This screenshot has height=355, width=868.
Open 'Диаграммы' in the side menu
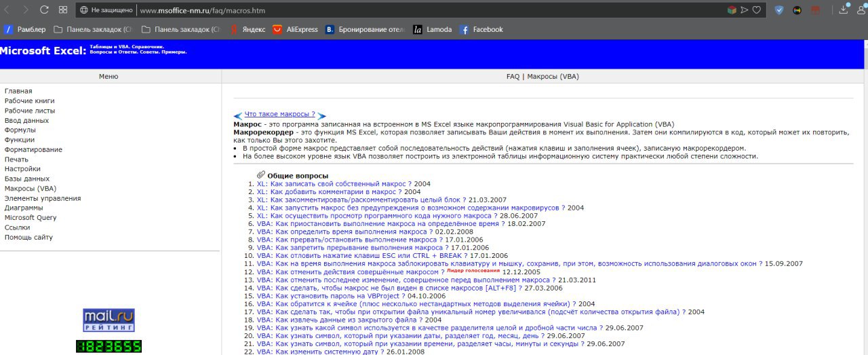tap(24, 208)
